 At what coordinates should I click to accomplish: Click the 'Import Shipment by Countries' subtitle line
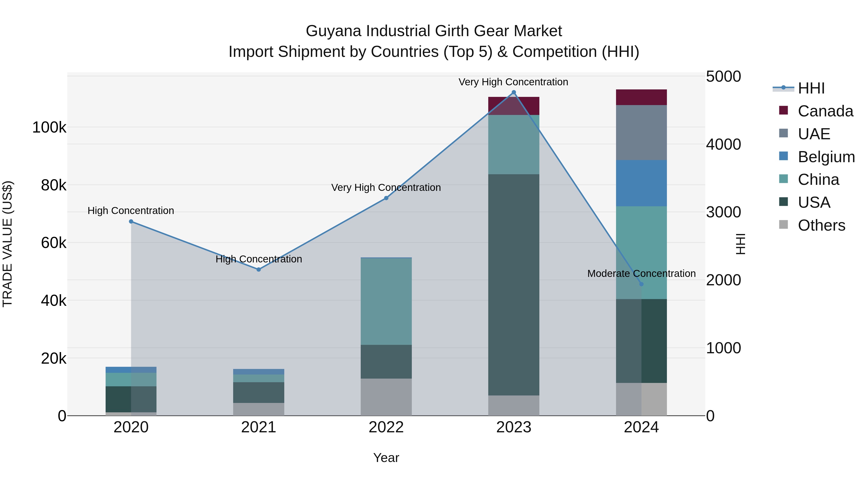click(434, 52)
